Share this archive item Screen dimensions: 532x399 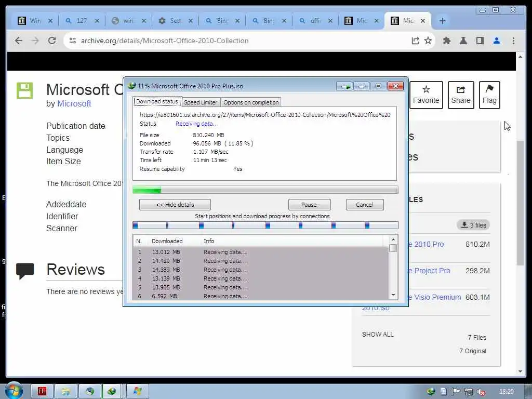[x=461, y=95]
